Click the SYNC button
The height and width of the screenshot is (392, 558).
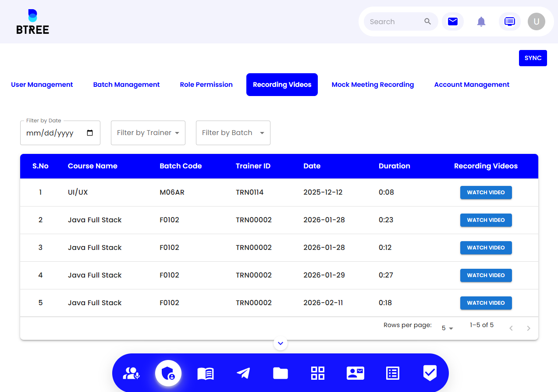pyautogui.click(x=533, y=58)
